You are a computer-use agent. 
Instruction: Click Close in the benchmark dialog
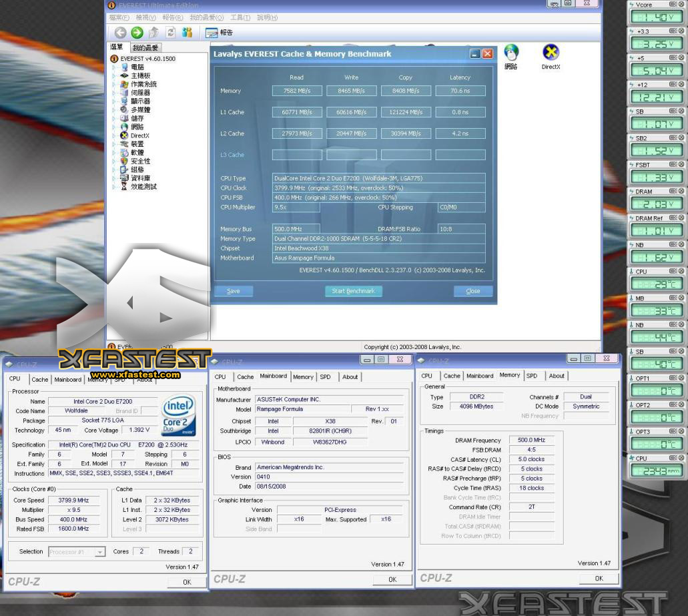pos(473,291)
